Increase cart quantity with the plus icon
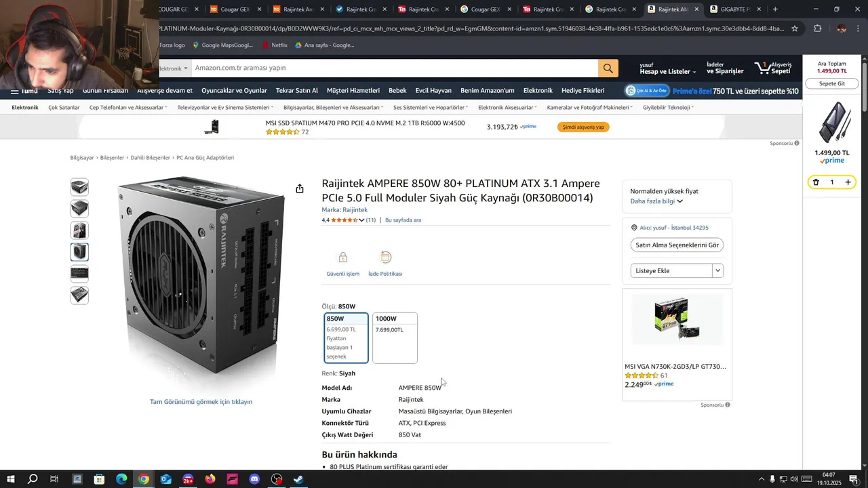868x488 pixels. click(x=848, y=182)
